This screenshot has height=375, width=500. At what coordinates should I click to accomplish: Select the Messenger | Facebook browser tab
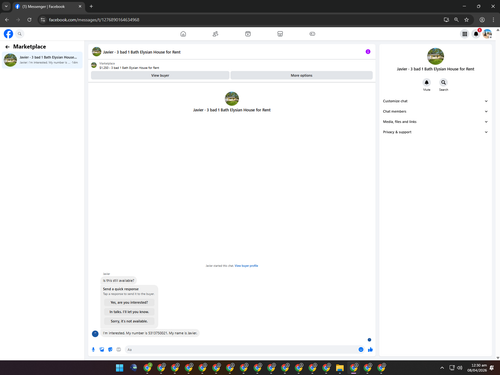(47, 6)
